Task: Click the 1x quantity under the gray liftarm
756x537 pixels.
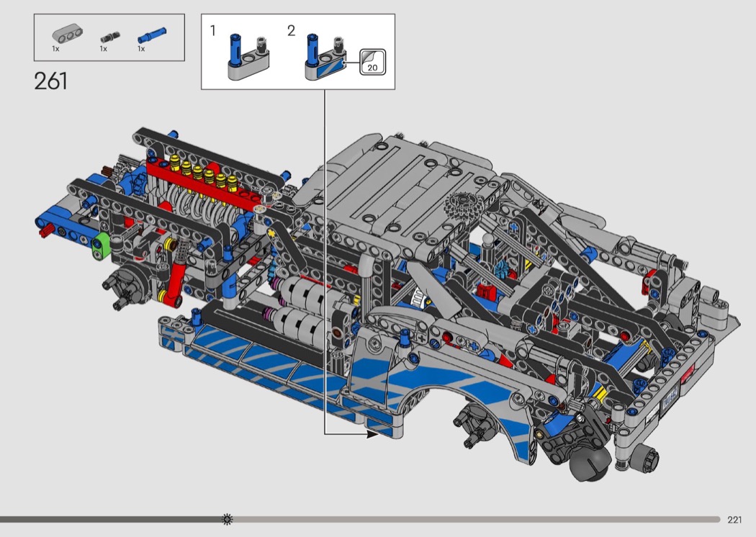Action: pyautogui.click(x=55, y=49)
